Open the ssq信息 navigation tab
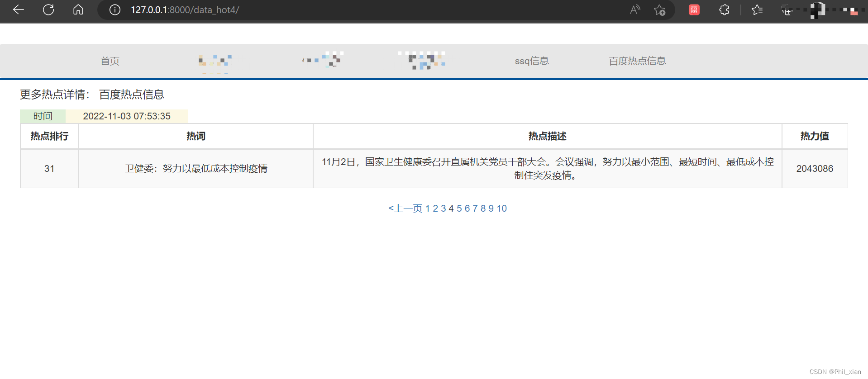 pos(532,61)
